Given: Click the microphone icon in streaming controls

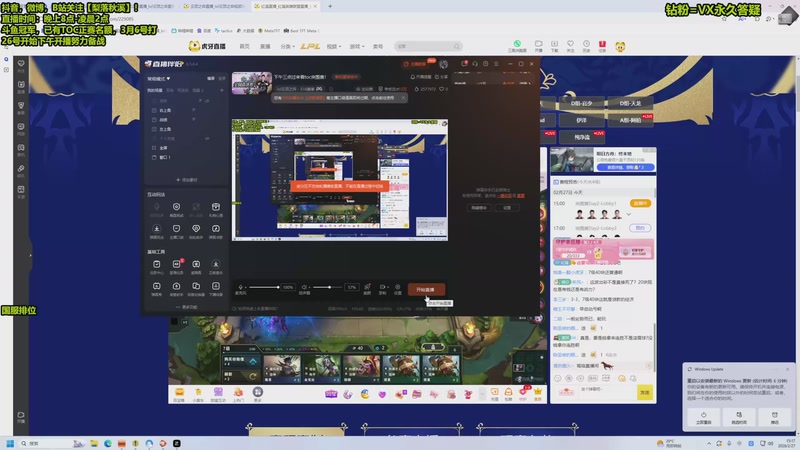Looking at the screenshot, I should (x=240, y=287).
